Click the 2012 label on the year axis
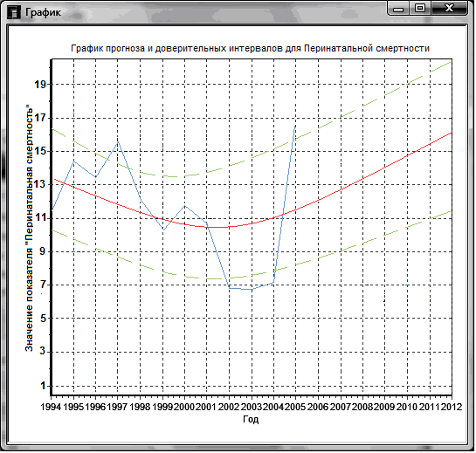The height and width of the screenshot is (453, 476). tap(452, 407)
